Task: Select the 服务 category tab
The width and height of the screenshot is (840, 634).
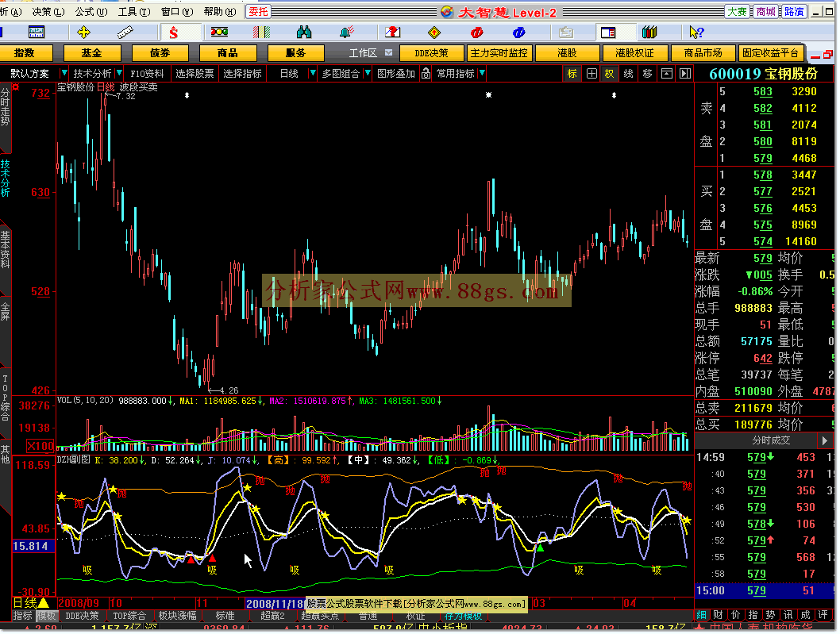Action: point(295,53)
